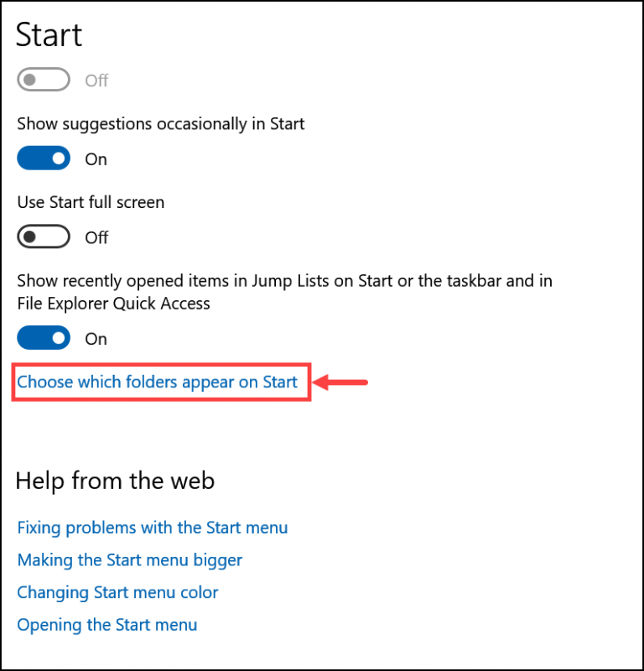Switch on the full screen option
This screenshot has width=644, height=671.
pos(43,237)
